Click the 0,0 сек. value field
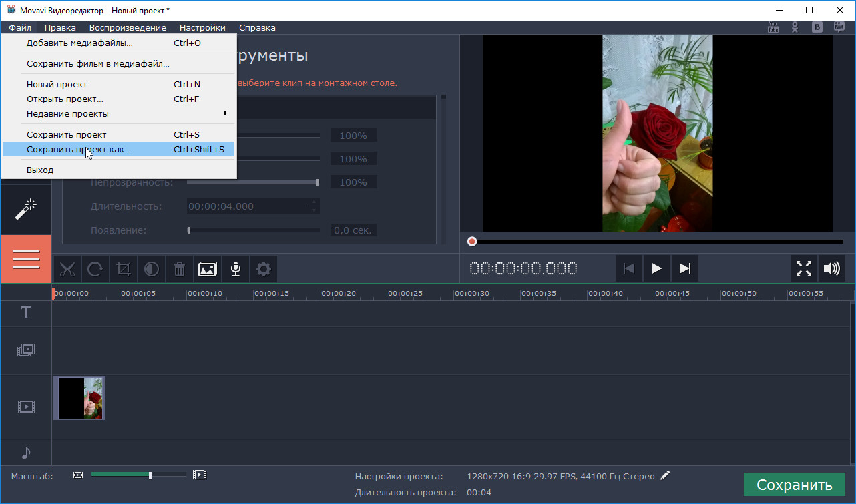This screenshot has height=504, width=856. tap(353, 230)
